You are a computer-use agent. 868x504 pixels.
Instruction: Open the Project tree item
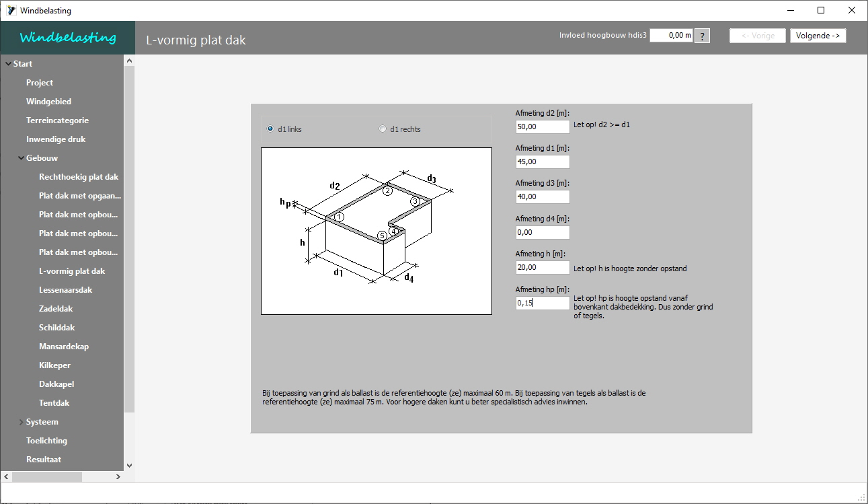tap(40, 83)
